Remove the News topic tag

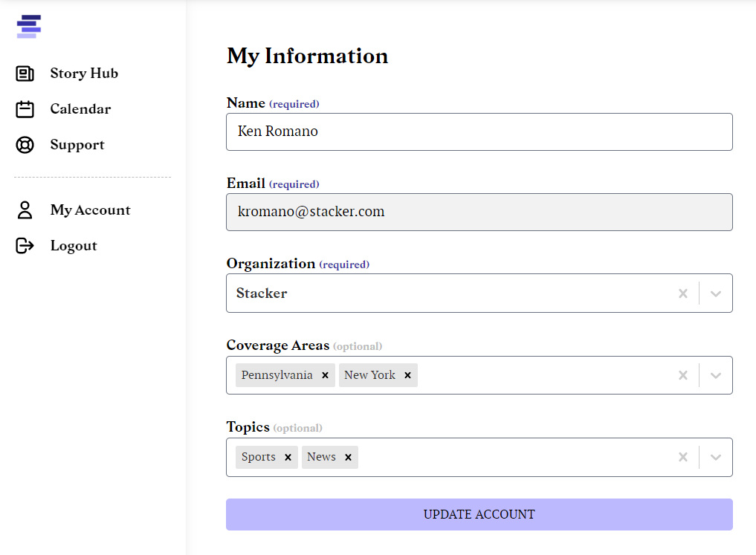pos(348,457)
